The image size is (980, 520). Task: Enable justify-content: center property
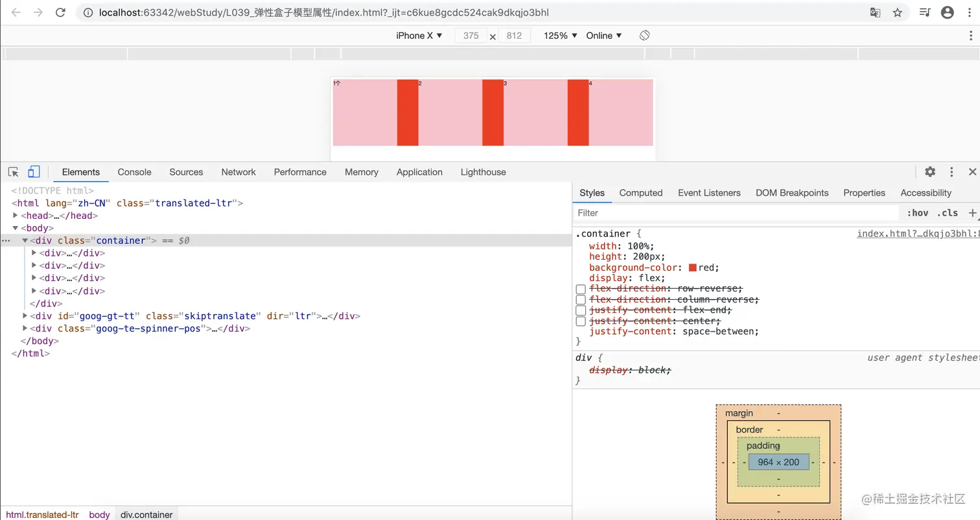coord(581,321)
